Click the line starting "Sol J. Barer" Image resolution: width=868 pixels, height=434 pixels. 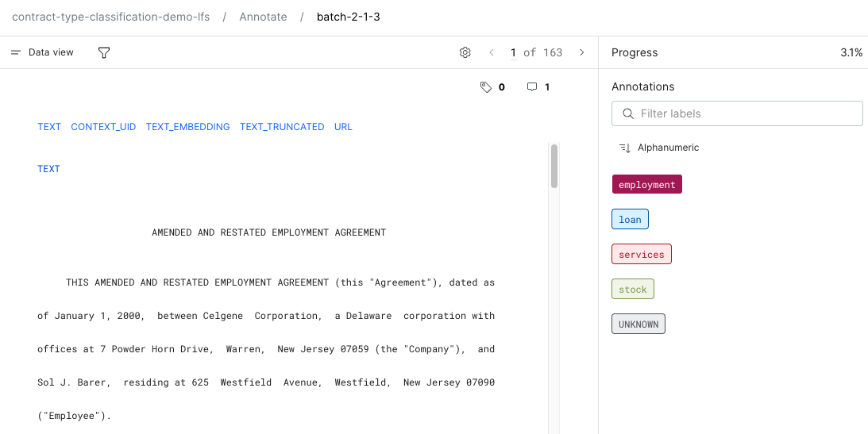coord(266,382)
